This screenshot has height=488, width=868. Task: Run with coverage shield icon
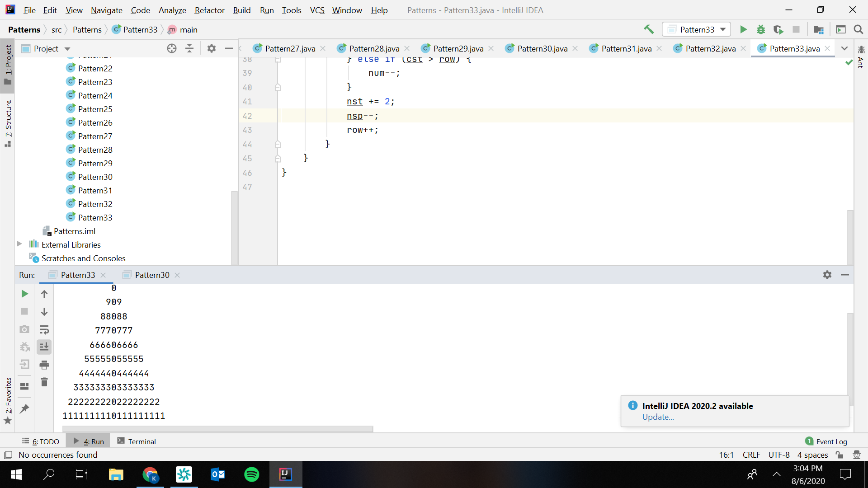click(x=778, y=29)
